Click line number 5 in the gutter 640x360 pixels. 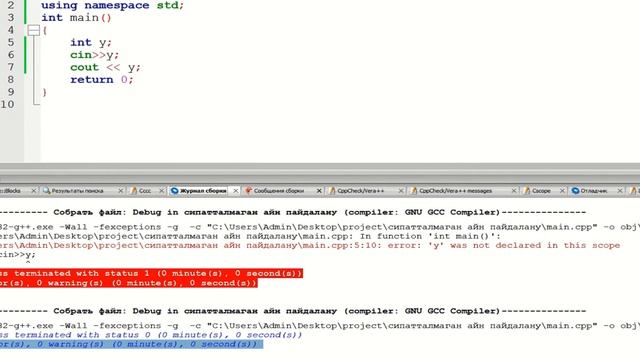click(11, 42)
